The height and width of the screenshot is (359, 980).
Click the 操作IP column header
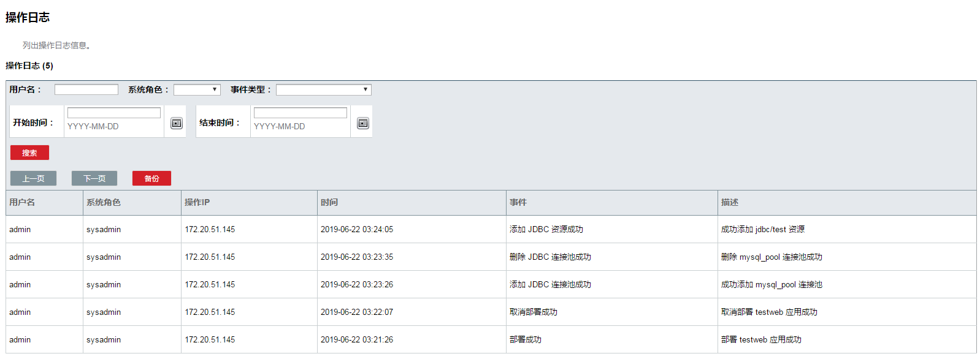coord(197,202)
